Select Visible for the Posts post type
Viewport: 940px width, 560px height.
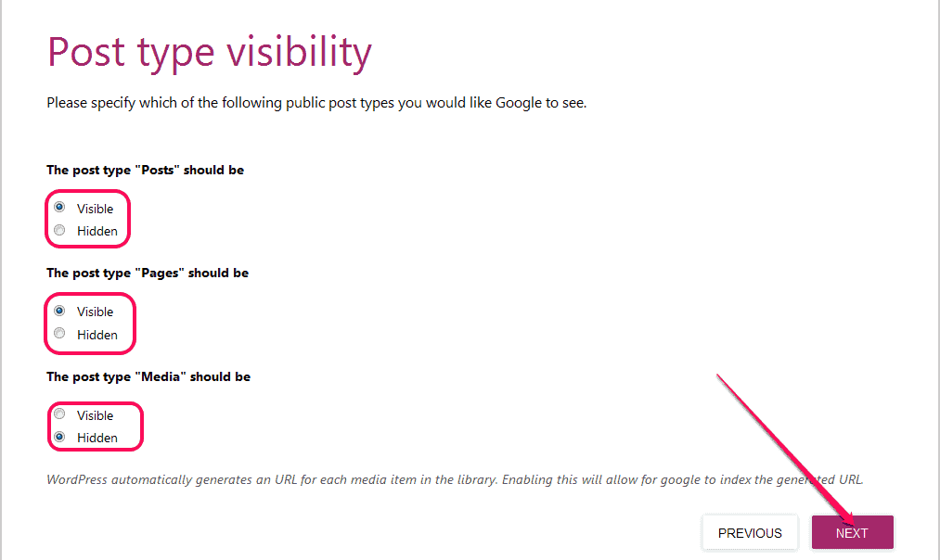click(59, 208)
